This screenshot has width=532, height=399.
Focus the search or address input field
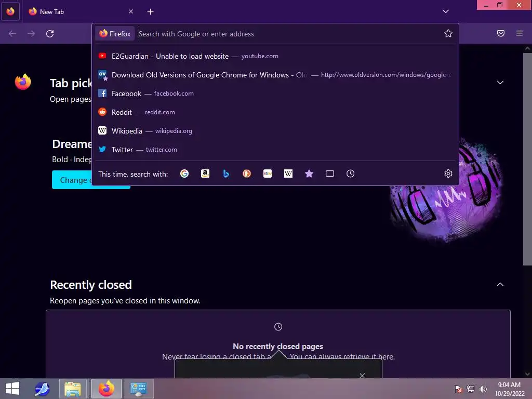click(x=288, y=34)
